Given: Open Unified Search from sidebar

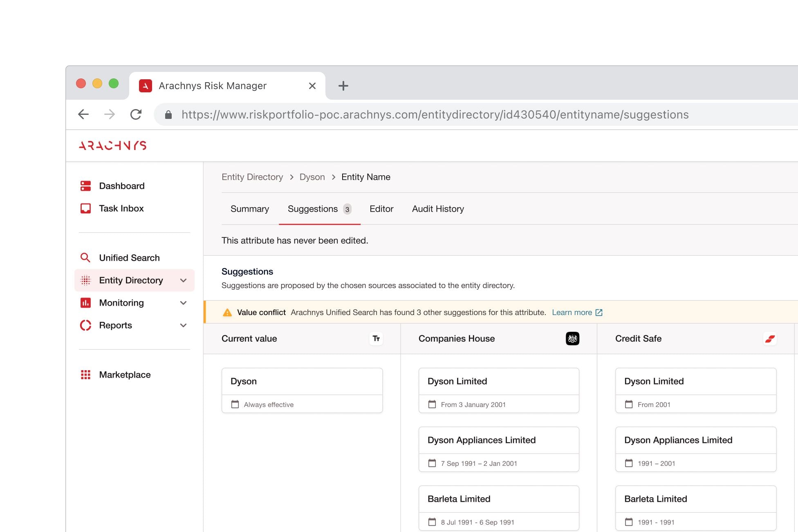Looking at the screenshot, I should [x=129, y=258].
